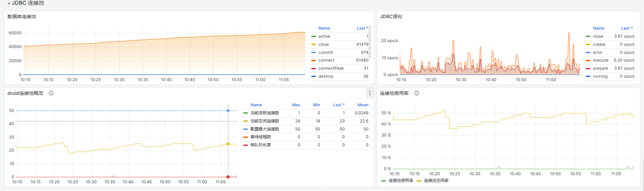Open info icon beside 连接池使用率 title
This screenshot has width=644, height=191.
click(x=417, y=93)
